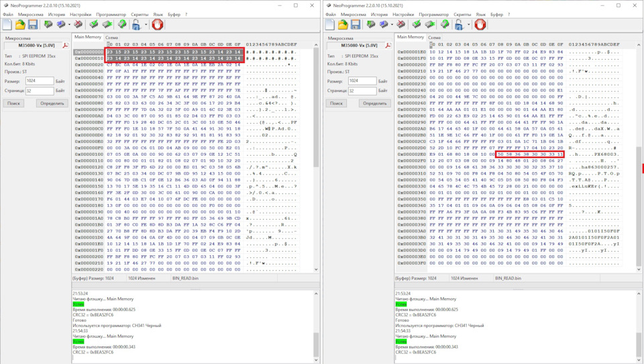Viewport: 644px width, 364px height.
Task: Open Язык menu in left window
Action: click(158, 14)
